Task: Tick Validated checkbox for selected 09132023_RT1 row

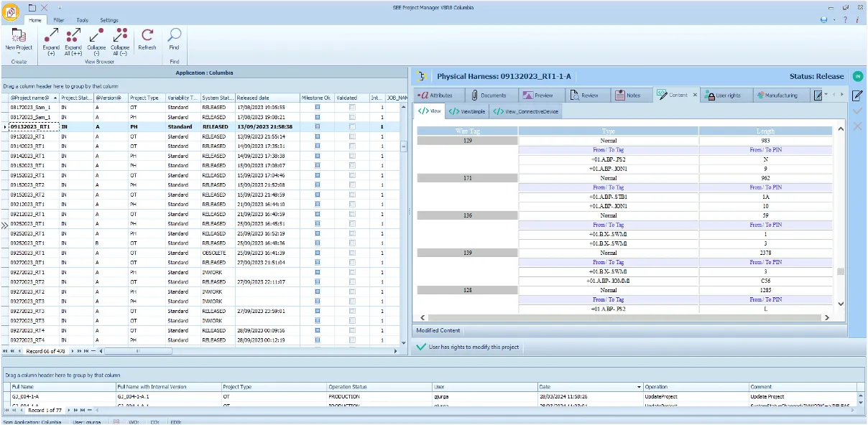Action: click(352, 126)
